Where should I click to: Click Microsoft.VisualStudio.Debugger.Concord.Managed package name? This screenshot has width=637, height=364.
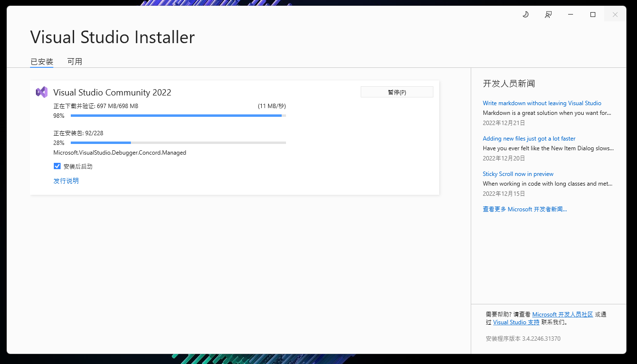(x=120, y=153)
